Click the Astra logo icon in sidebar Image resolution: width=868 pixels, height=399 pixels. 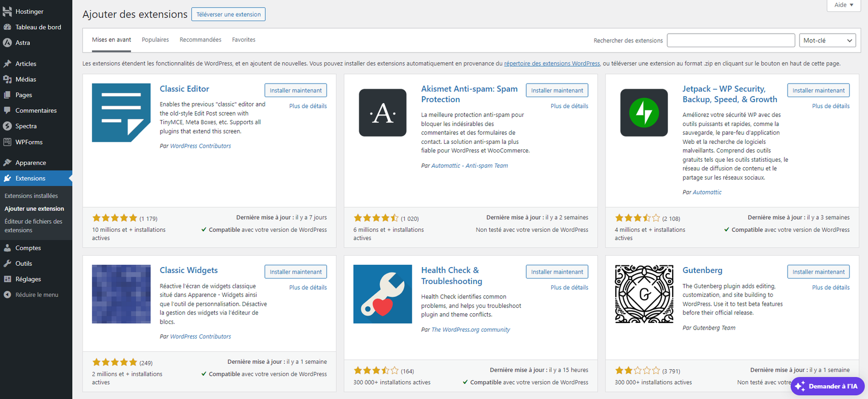7,42
